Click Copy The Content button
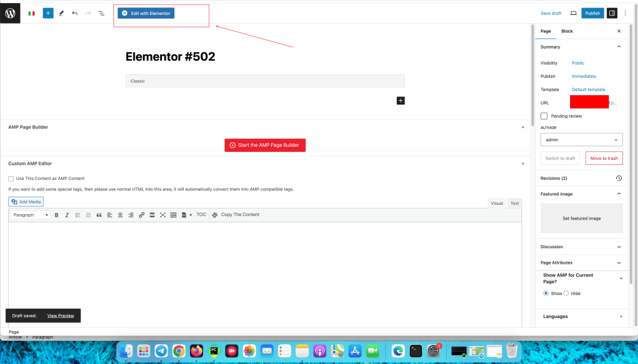The width and height of the screenshot is (638, 364). [x=236, y=215]
